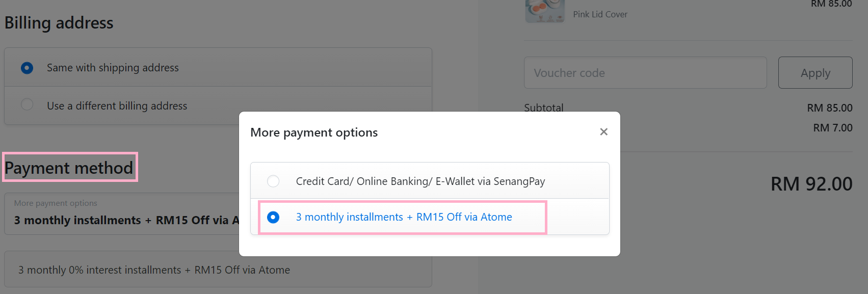Select Credit Card via SenangPay radio button
The width and height of the screenshot is (868, 294).
273,181
